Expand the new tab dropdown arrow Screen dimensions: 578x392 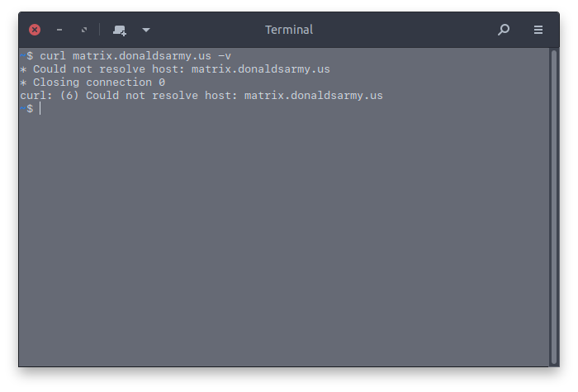click(146, 30)
